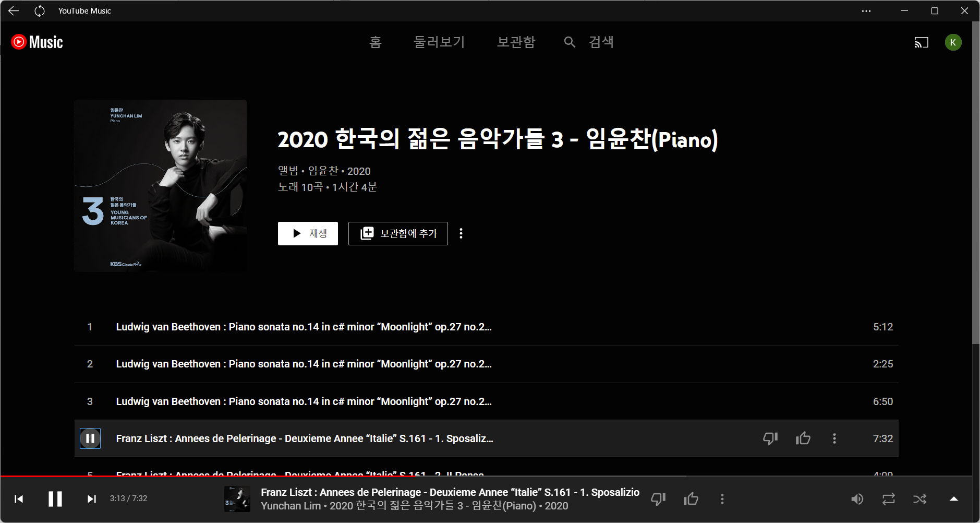Viewport: 980px width, 523px height.
Task: Dislike current song in player bar
Action: [x=658, y=499]
